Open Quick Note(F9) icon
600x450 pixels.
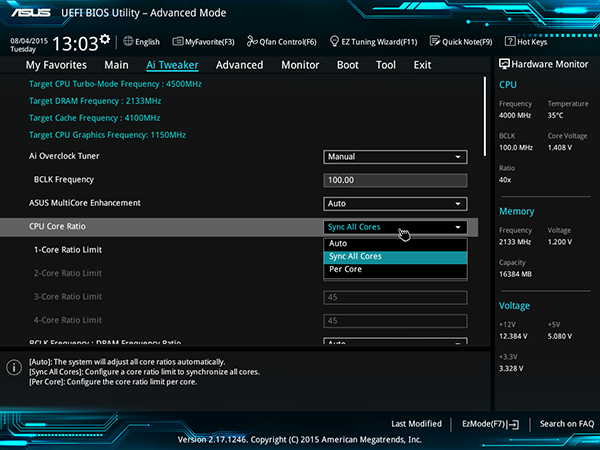[x=435, y=41]
